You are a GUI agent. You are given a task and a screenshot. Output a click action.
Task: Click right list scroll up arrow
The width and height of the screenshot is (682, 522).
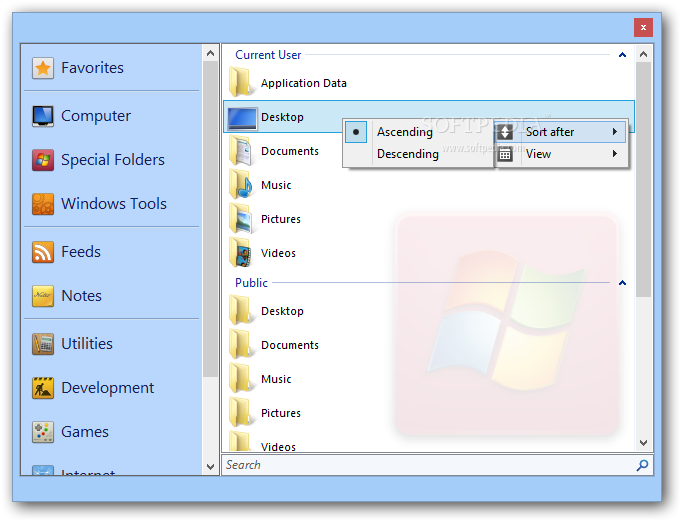pyautogui.click(x=644, y=54)
